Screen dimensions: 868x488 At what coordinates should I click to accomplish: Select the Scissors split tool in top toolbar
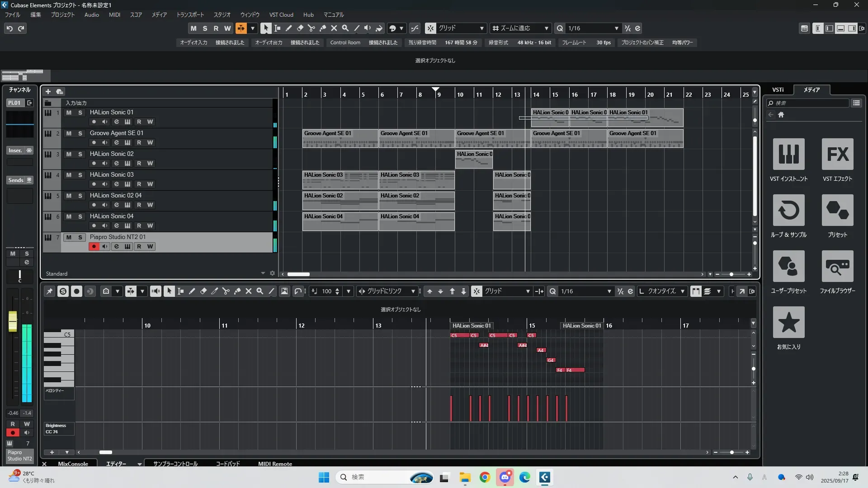pyautogui.click(x=311, y=28)
